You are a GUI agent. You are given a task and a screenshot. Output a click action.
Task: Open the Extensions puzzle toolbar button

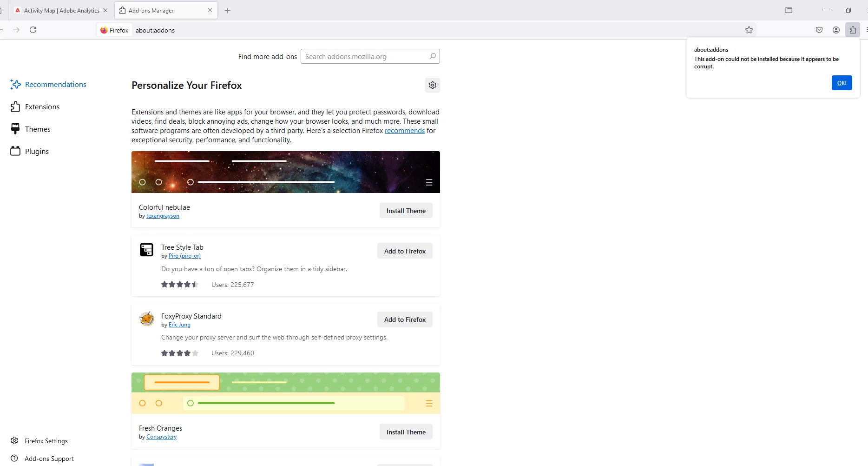pyautogui.click(x=853, y=30)
